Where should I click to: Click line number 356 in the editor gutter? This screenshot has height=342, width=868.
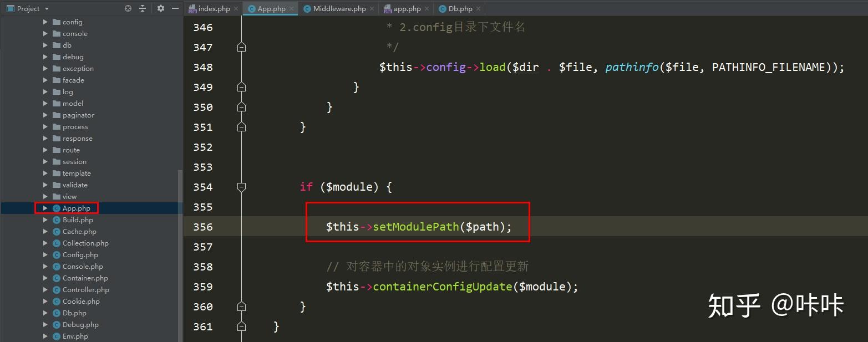[x=203, y=227]
